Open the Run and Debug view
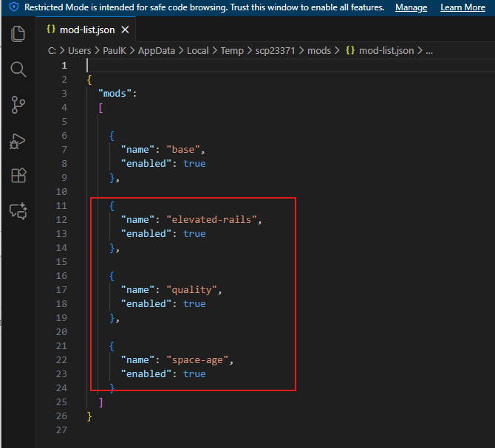495x448 pixels. [x=18, y=140]
